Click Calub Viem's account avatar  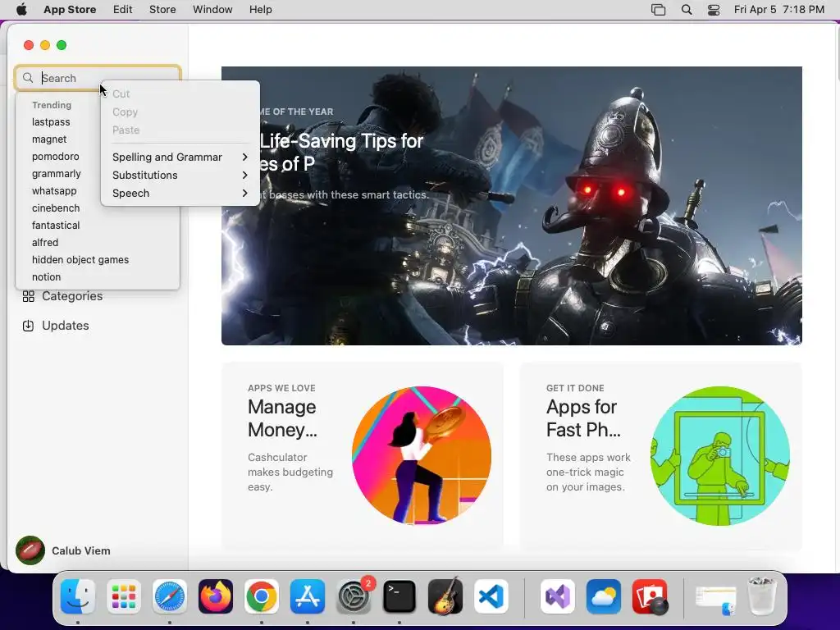coord(30,550)
